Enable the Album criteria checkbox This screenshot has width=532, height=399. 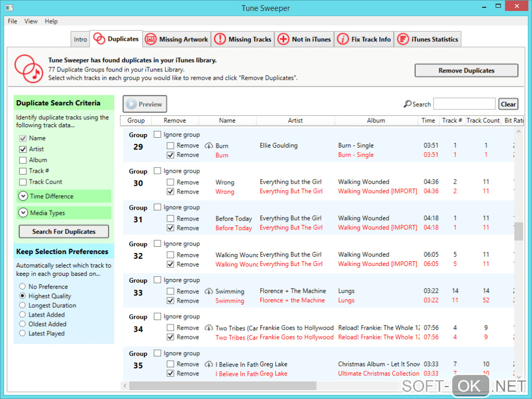(23, 160)
